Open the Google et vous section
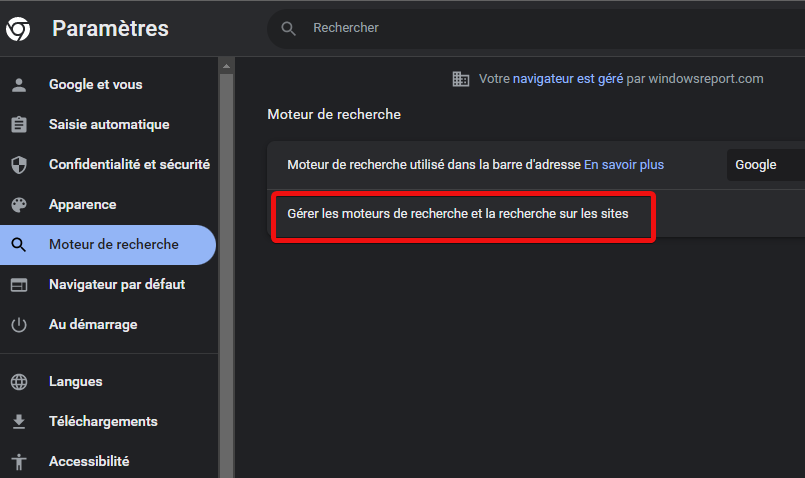 pyautogui.click(x=95, y=84)
